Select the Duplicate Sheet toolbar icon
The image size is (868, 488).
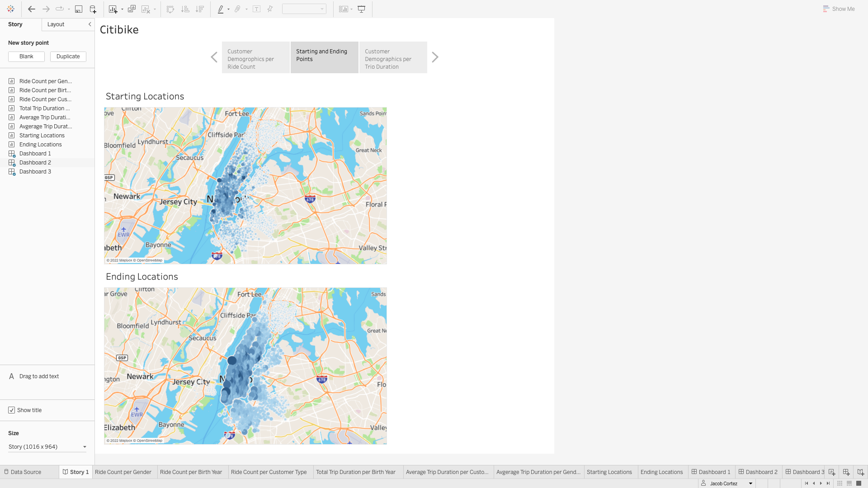[x=132, y=9]
